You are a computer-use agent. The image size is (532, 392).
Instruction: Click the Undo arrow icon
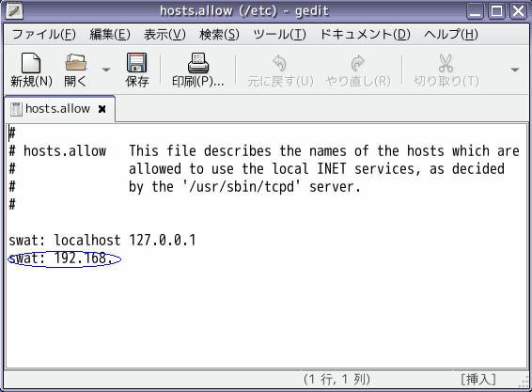coord(279,63)
